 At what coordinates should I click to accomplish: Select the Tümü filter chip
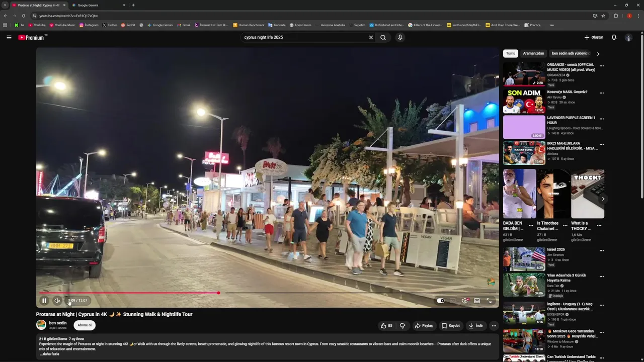pyautogui.click(x=511, y=53)
